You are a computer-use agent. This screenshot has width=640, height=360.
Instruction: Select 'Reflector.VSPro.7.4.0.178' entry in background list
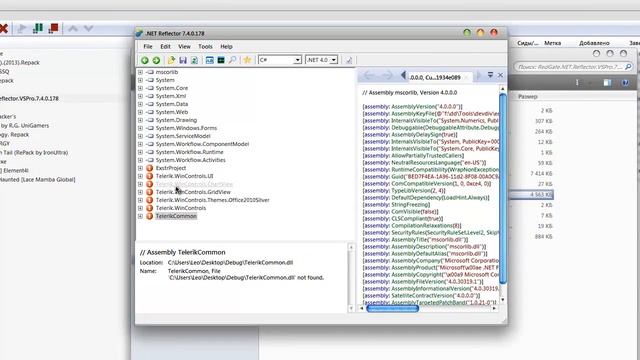[29, 98]
